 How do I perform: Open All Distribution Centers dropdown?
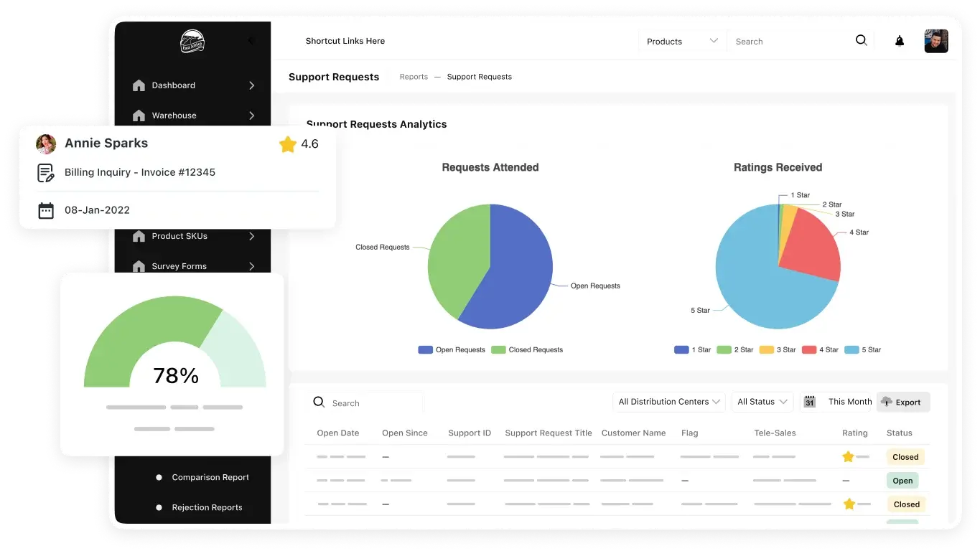[668, 402]
